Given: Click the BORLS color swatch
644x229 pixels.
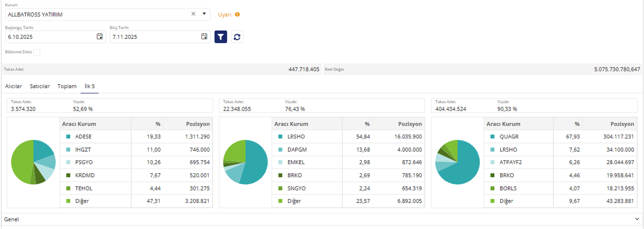Looking at the screenshot, I should [492, 188].
